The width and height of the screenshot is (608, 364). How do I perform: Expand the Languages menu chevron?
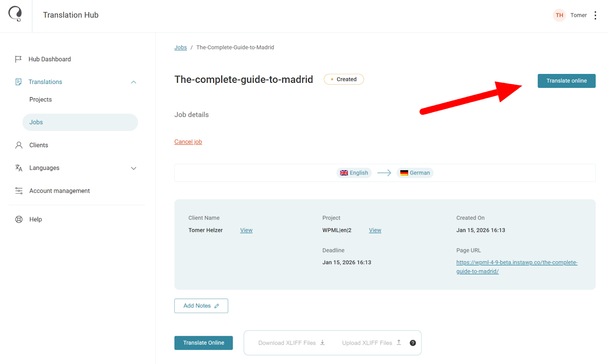[133, 168]
